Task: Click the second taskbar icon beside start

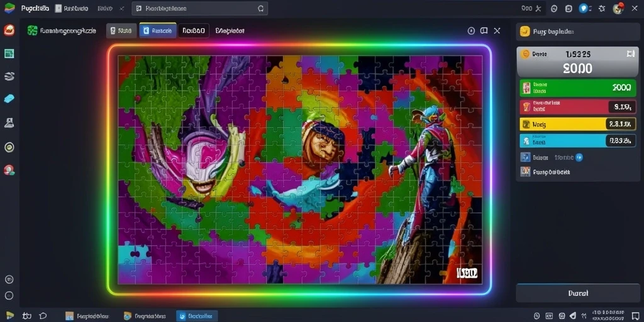Action: [x=26, y=316]
